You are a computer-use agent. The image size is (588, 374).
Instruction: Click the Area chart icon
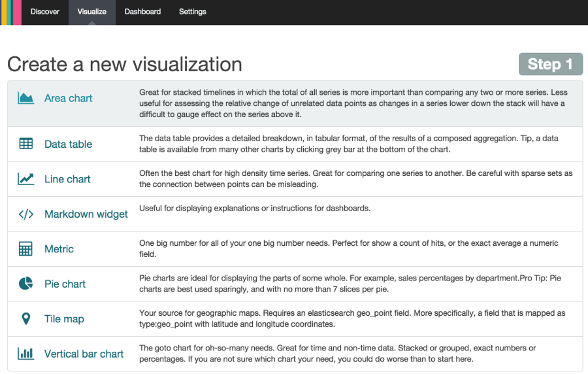click(25, 98)
